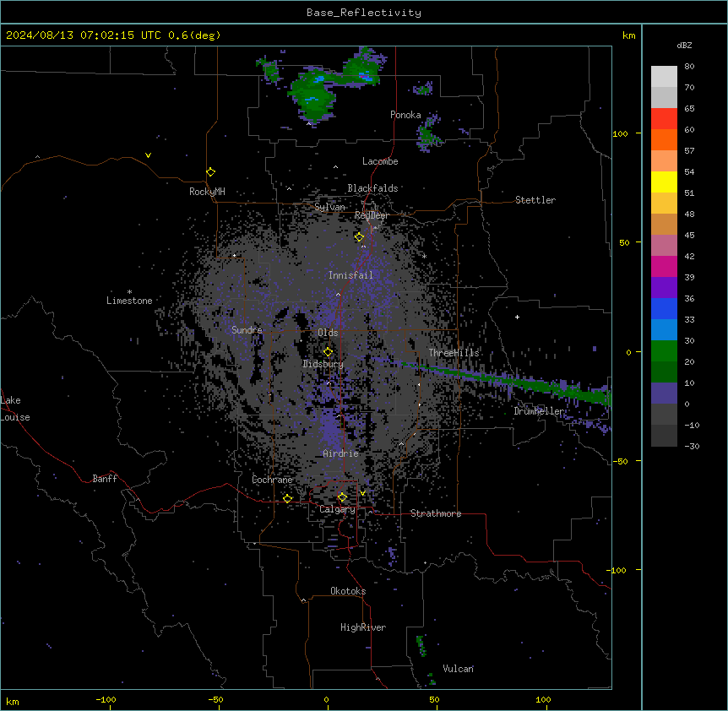Click the Vulcan label
728x711 pixels.
pos(458,669)
